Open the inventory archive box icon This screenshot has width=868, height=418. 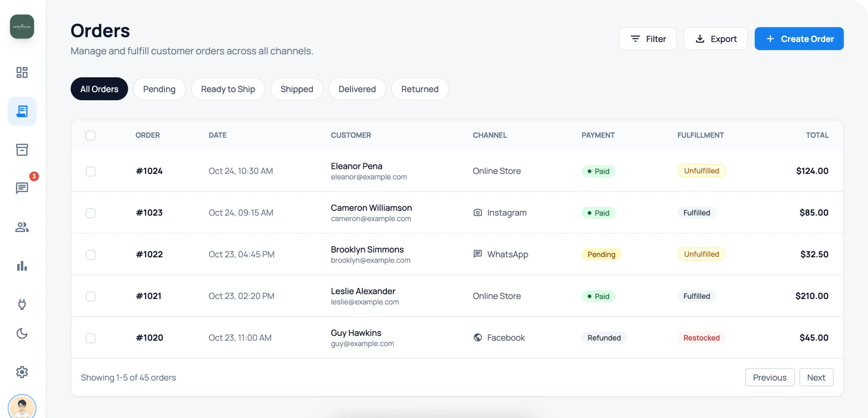[x=22, y=150]
